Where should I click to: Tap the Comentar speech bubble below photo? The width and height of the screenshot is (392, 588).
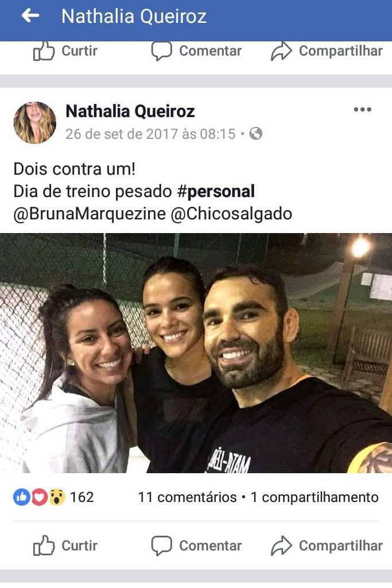tap(161, 546)
